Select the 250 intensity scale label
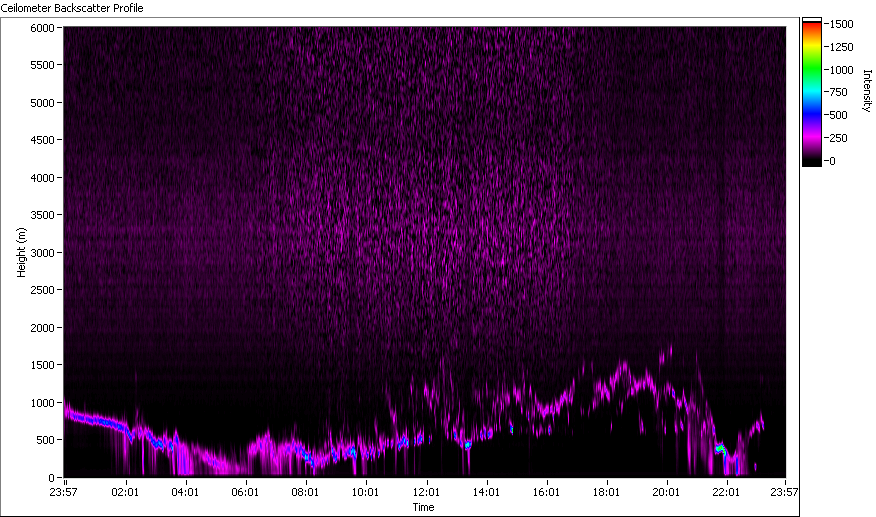Image resolution: width=876 pixels, height=517 pixels. 839,138
